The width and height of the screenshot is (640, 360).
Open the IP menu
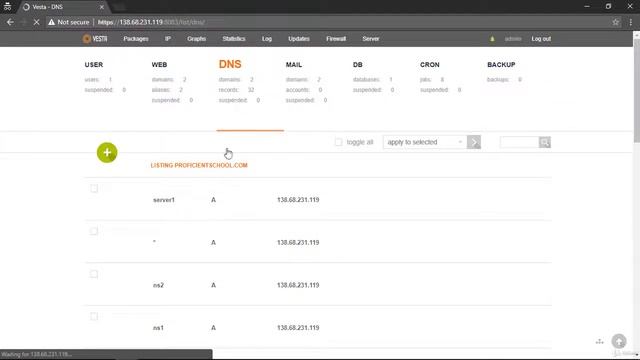click(x=168, y=39)
